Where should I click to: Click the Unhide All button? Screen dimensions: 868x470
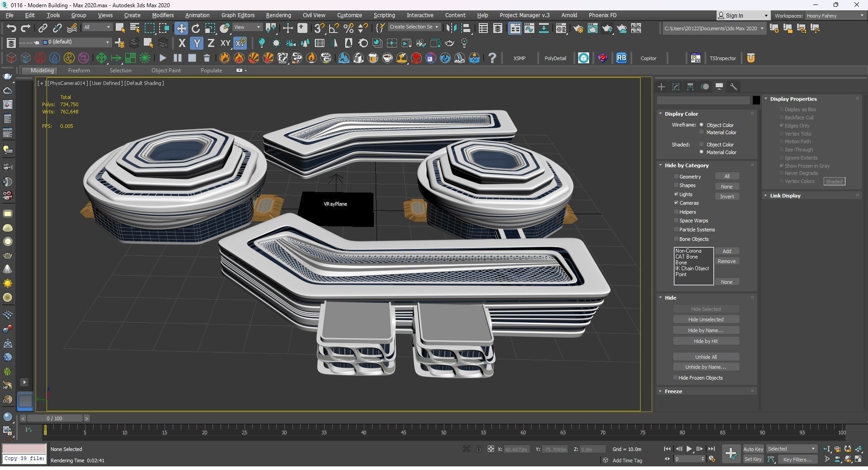coord(706,357)
